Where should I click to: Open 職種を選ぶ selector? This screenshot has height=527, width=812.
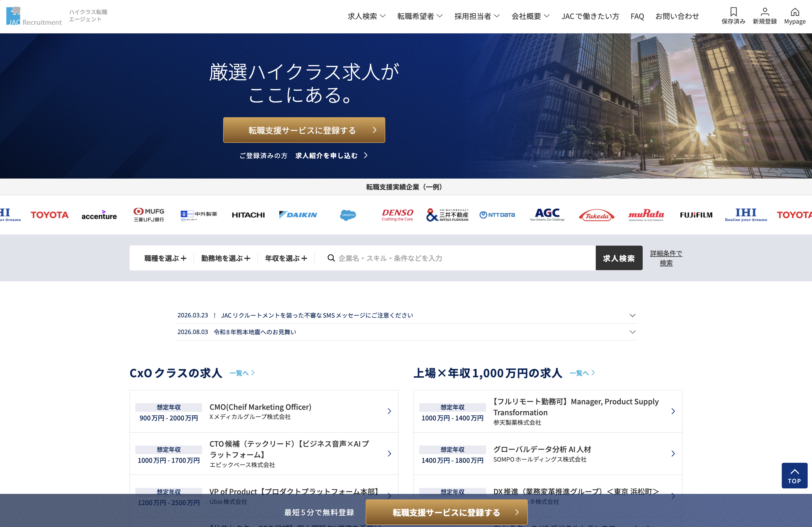165,258
